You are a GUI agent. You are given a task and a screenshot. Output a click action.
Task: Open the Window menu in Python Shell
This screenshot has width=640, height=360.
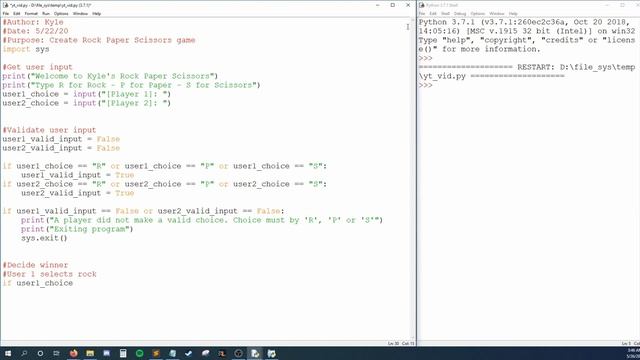[x=497, y=13]
